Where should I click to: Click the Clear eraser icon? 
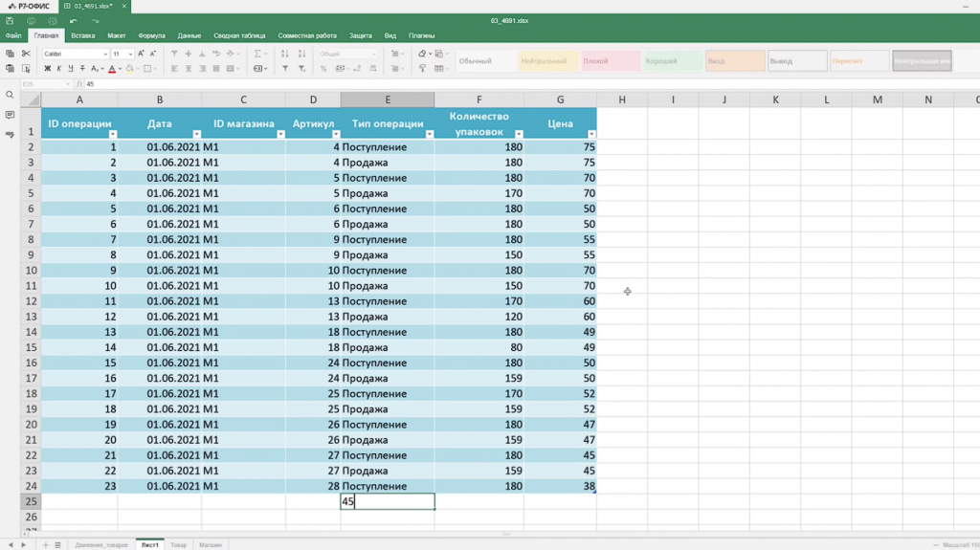[x=422, y=54]
